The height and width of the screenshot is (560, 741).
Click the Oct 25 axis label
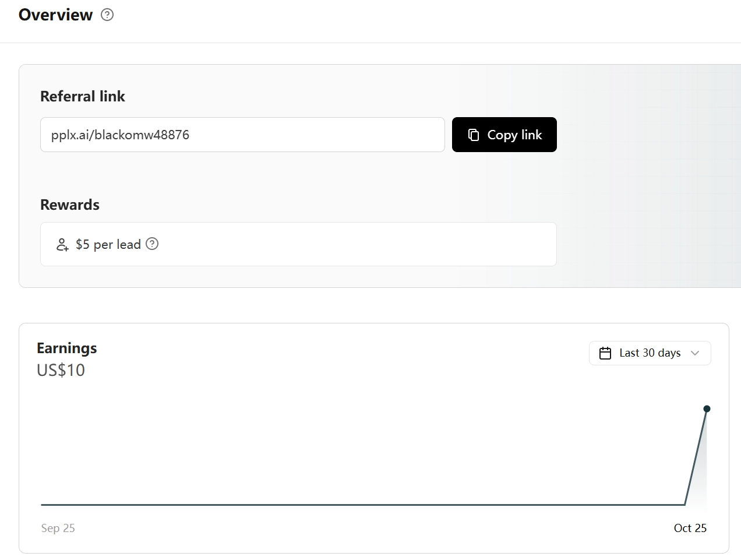pyautogui.click(x=690, y=528)
